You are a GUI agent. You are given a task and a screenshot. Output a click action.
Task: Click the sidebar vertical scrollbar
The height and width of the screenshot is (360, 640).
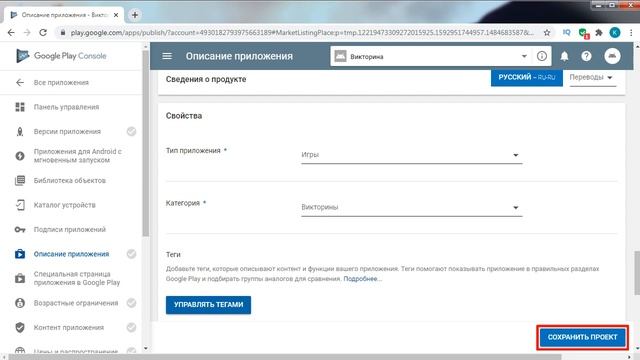tap(145, 143)
